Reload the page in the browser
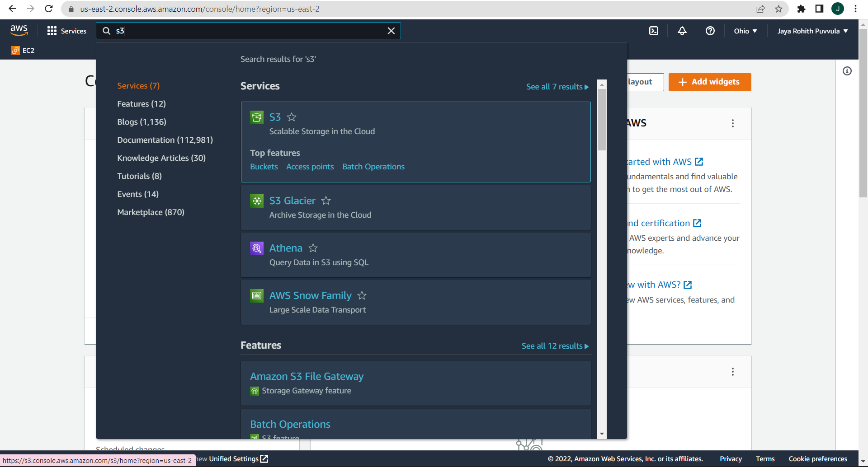This screenshot has height=467, width=868. pos(49,9)
